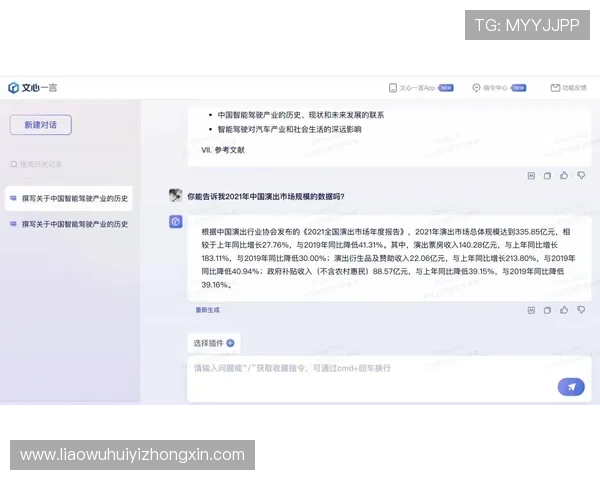
Task: Select second history item 撰写关于中国智能驾驶产业的历史
Action: point(68,224)
